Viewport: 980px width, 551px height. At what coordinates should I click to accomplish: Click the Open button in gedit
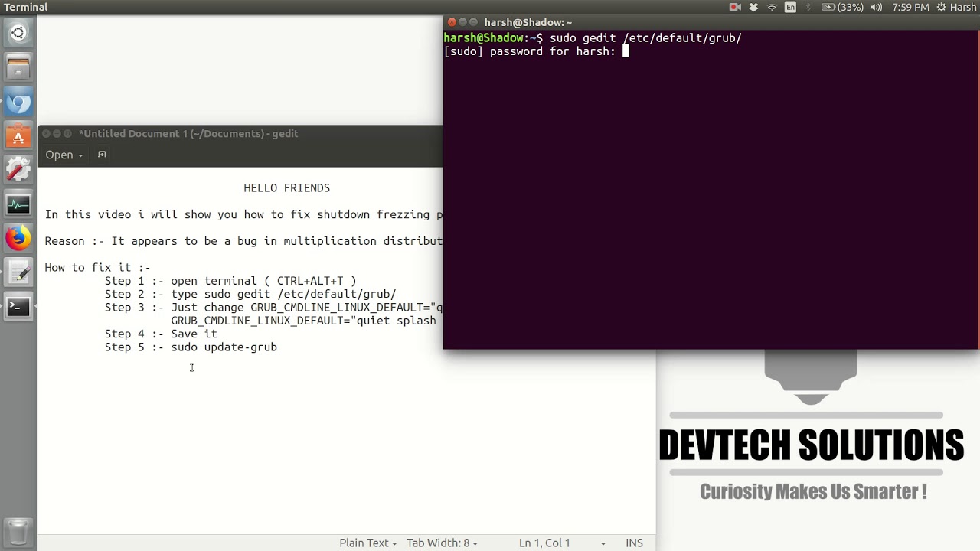coord(59,155)
